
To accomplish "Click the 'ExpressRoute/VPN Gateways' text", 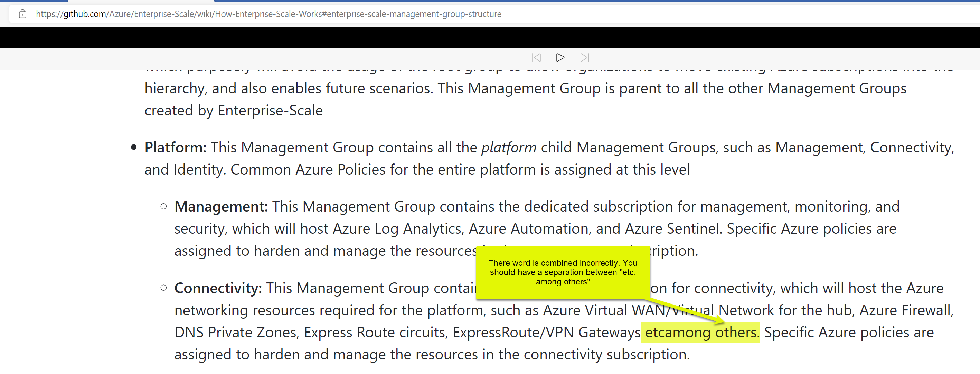I will click(x=546, y=333).
